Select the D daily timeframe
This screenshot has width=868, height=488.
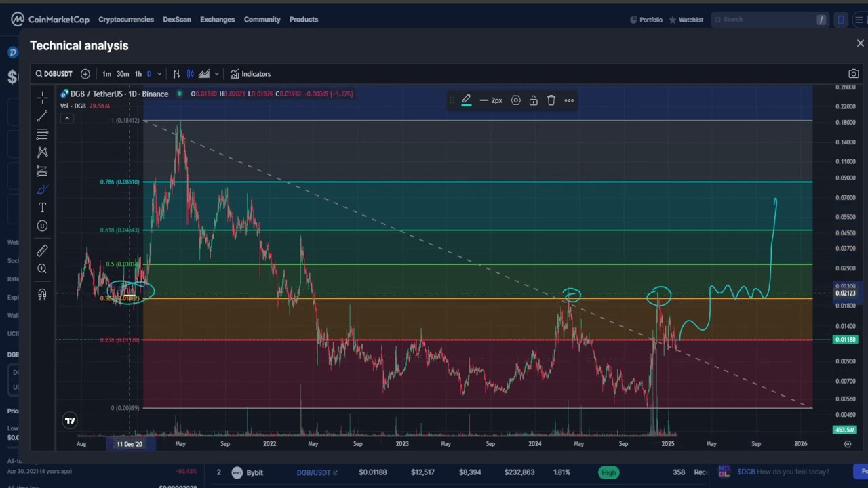pyautogui.click(x=149, y=74)
